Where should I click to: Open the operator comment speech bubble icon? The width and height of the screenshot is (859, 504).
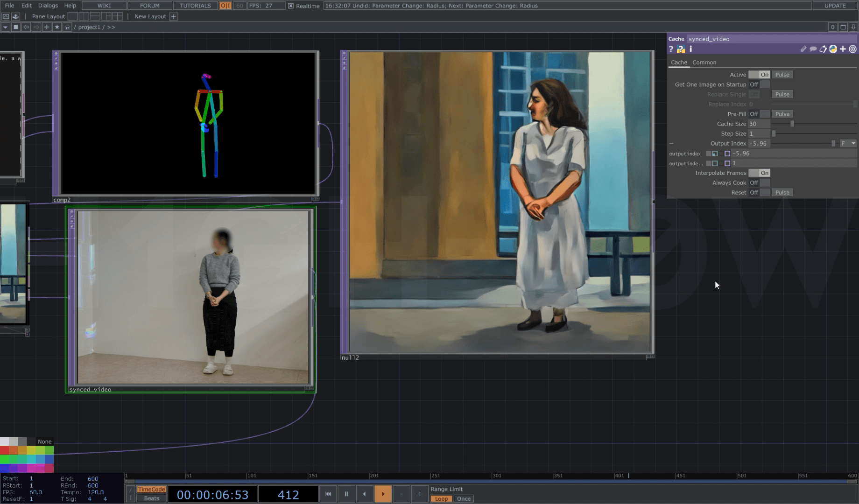pos(813,49)
